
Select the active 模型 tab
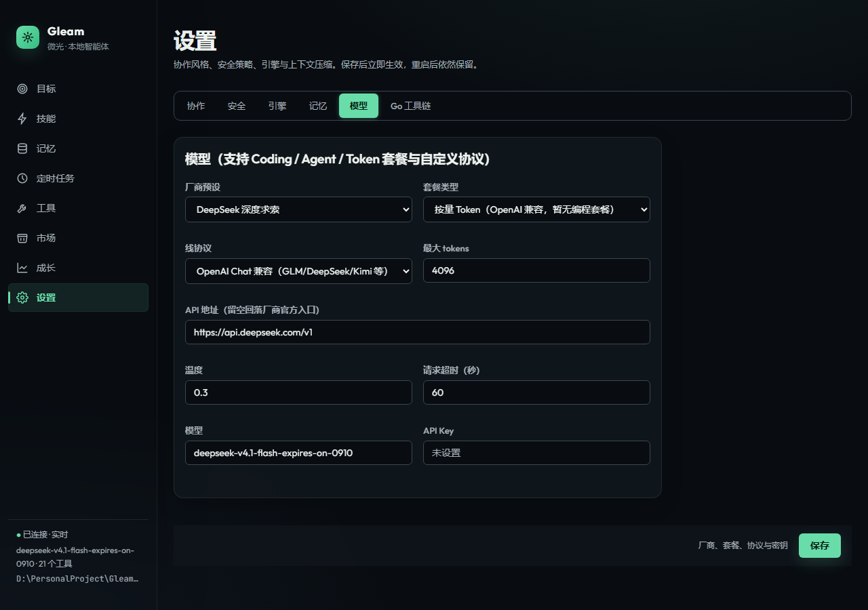coord(359,106)
